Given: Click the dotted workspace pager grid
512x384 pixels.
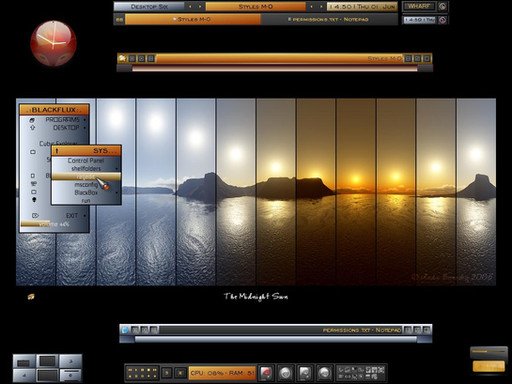Looking at the screenshot, I should pos(142,373).
